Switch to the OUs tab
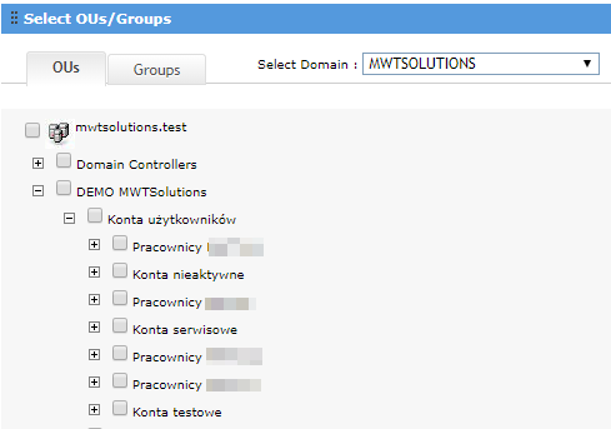 click(65, 69)
